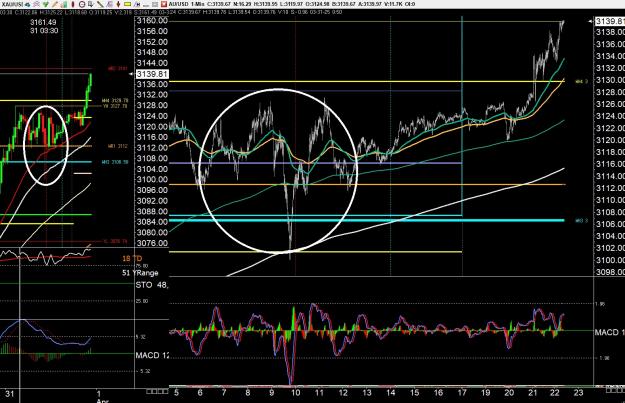The image size is (625, 403).
Task: Click the 3076.00 level on the left price axis
Action: coord(152,243)
